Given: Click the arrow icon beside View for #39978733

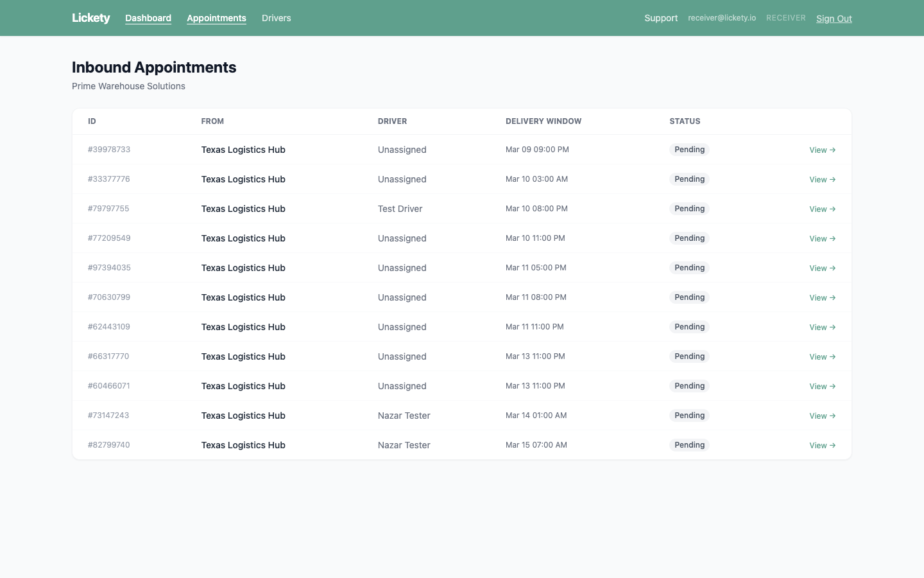Looking at the screenshot, I should pos(832,150).
